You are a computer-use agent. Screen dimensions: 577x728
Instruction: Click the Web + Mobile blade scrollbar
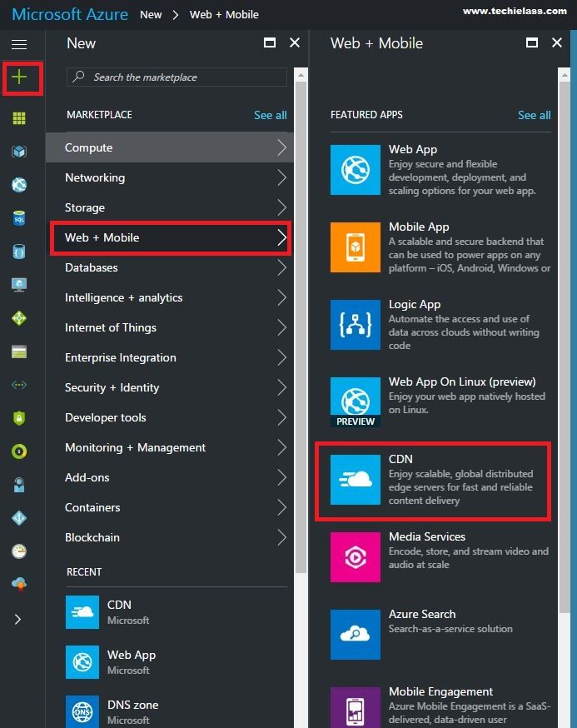tap(565, 347)
